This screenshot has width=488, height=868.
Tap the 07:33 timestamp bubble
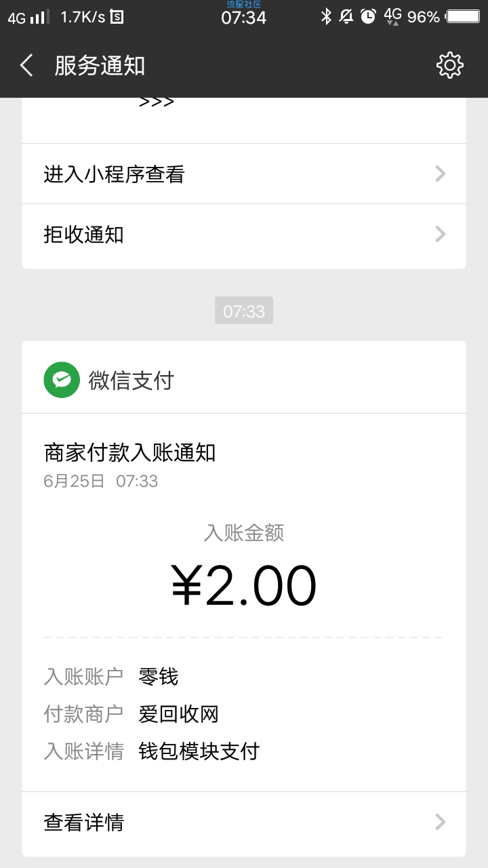[244, 311]
